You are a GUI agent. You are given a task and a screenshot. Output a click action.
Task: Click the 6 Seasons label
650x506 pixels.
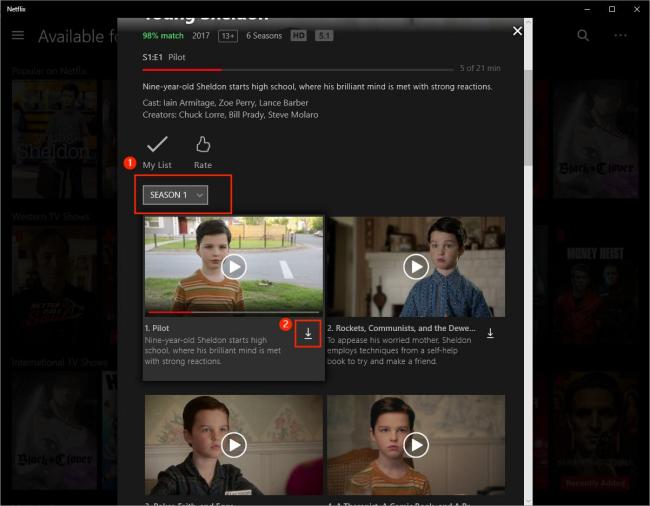click(264, 36)
